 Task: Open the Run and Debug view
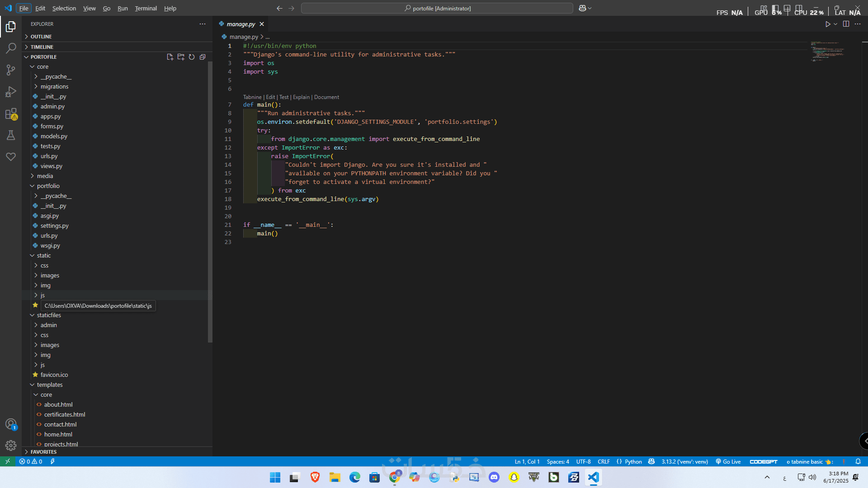click(11, 92)
